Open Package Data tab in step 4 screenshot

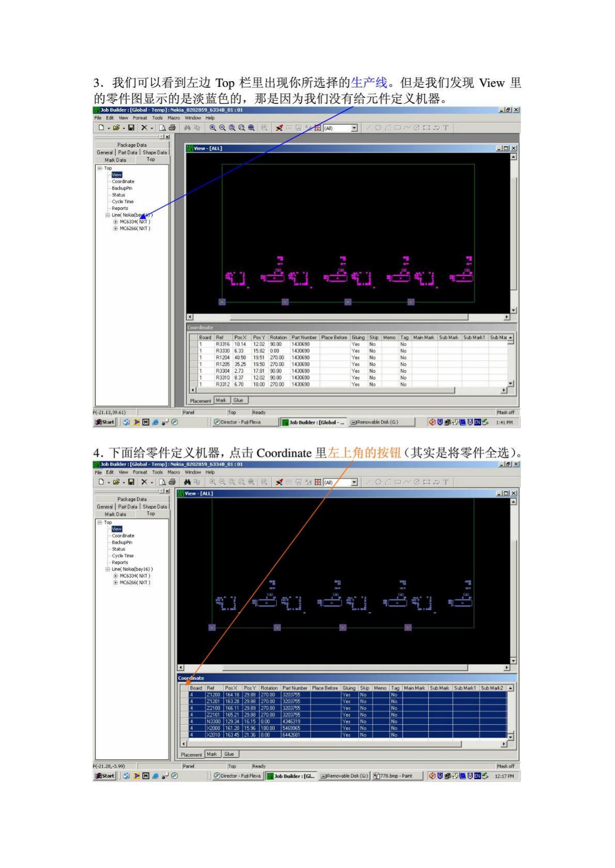[x=132, y=499]
